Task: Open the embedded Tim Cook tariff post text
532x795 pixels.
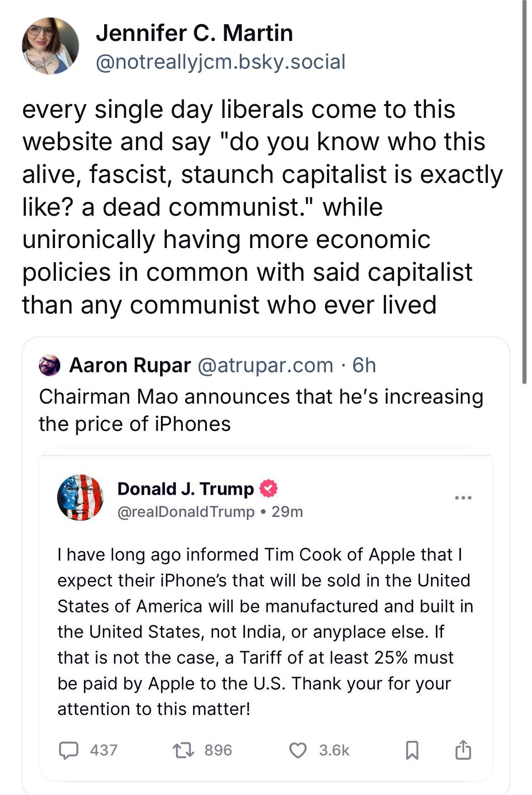Action: tap(266, 631)
